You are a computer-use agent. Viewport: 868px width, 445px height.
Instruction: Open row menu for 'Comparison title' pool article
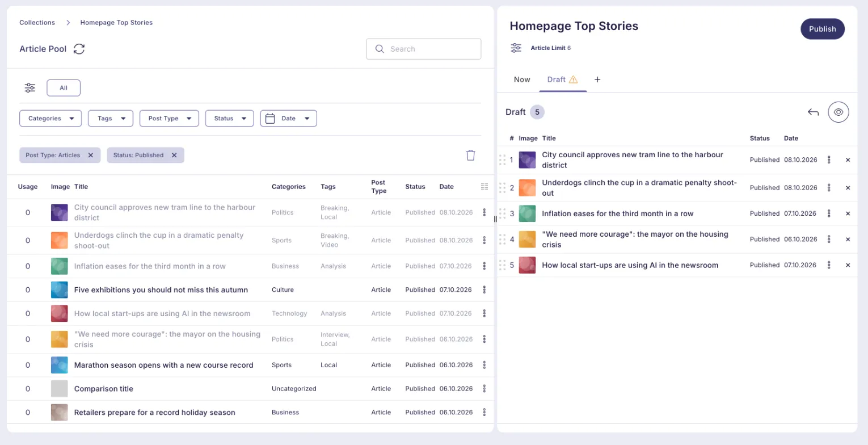[484, 389]
